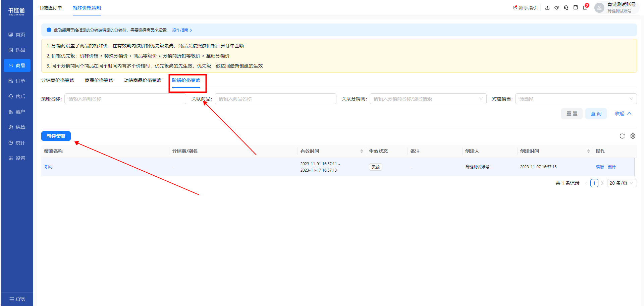Click 删除 for the 冬风 row

coord(612,167)
